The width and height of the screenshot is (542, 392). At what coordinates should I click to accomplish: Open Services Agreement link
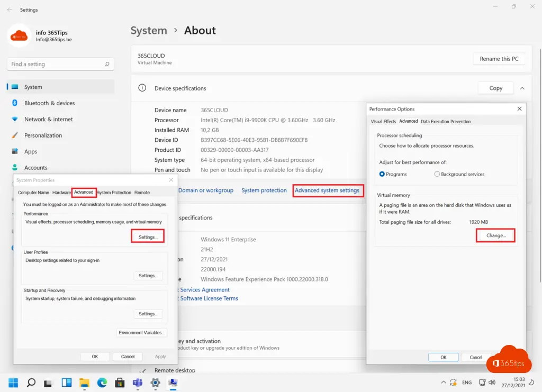pos(205,290)
